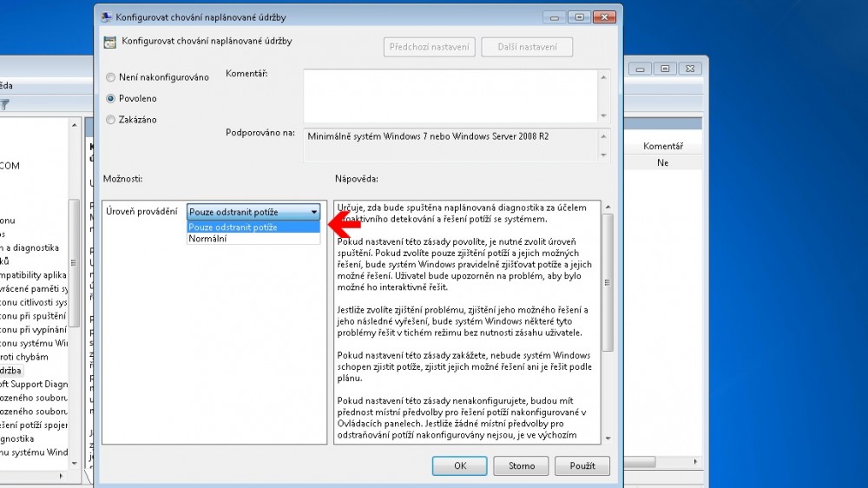Click the policy icon beside the dialog heading
Image resolution: width=868 pixels, height=488 pixels.
pyautogui.click(x=109, y=41)
